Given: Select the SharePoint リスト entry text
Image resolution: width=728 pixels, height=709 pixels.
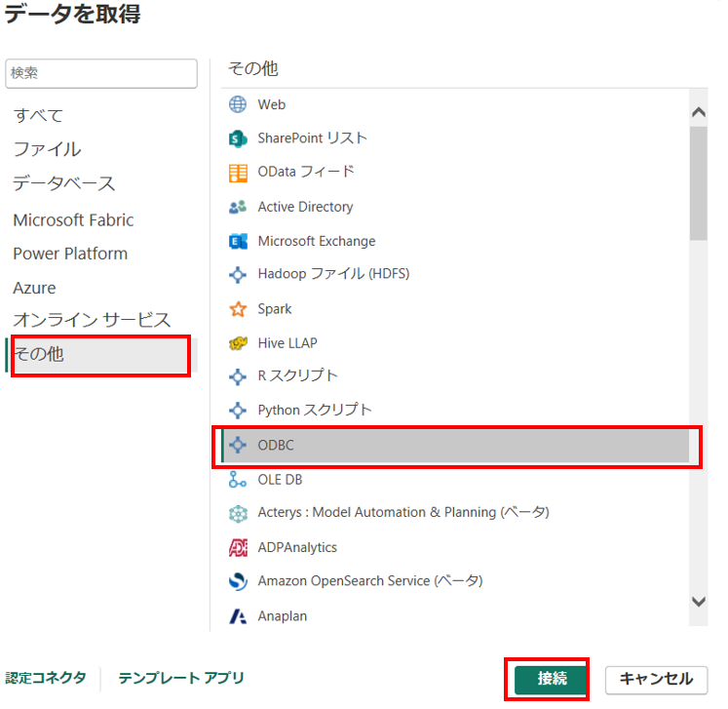Looking at the screenshot, I should 313,138.
